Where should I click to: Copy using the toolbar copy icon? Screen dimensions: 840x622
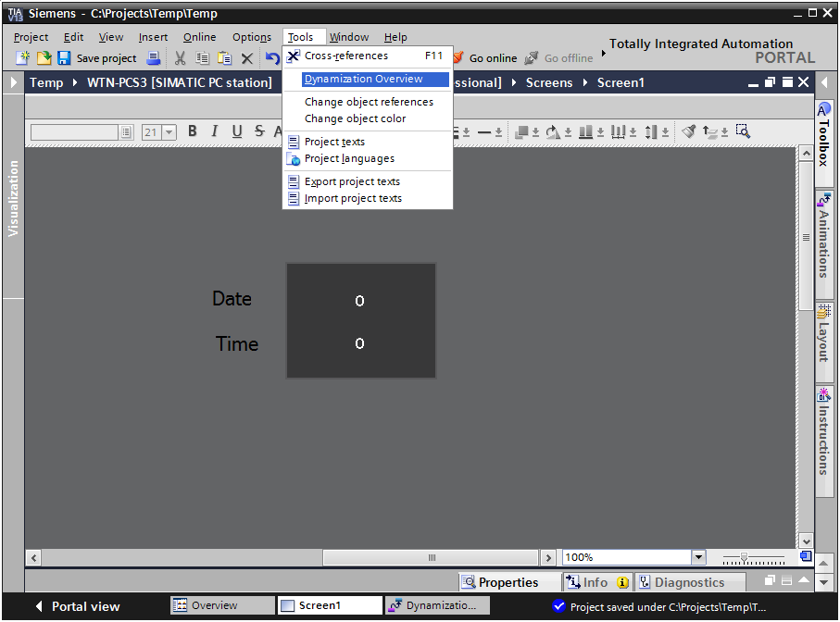pos(202,57)
